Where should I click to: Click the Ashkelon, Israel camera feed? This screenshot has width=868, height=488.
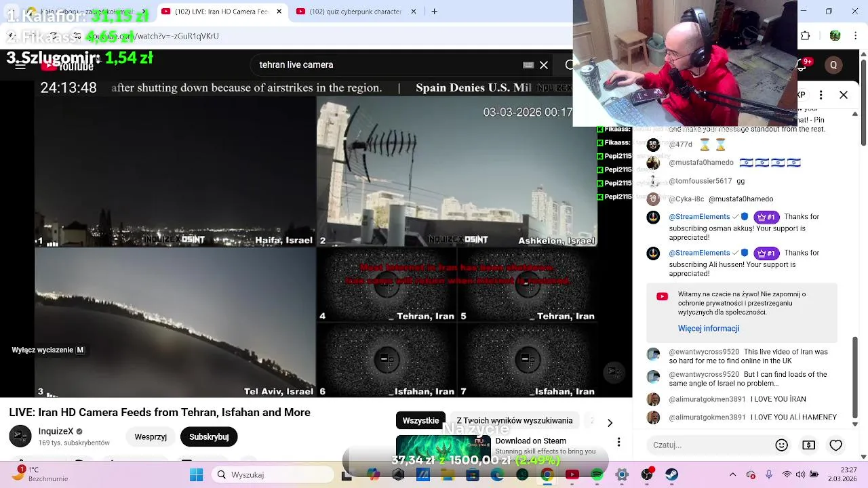[456, 172]
